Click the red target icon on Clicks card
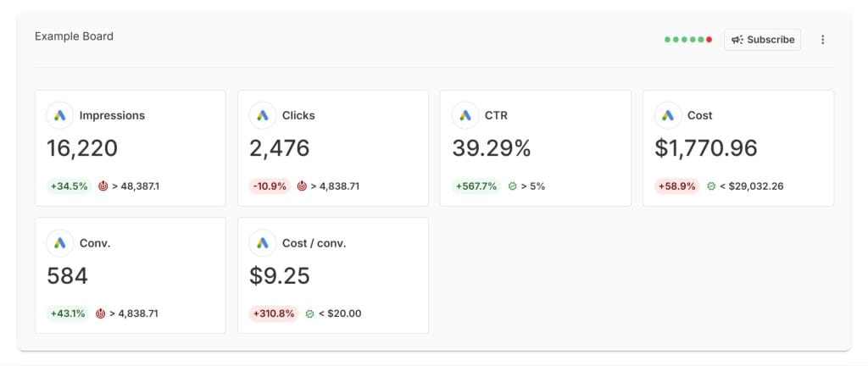This screenshot has height=366, width=868. [x=302, y=186]
